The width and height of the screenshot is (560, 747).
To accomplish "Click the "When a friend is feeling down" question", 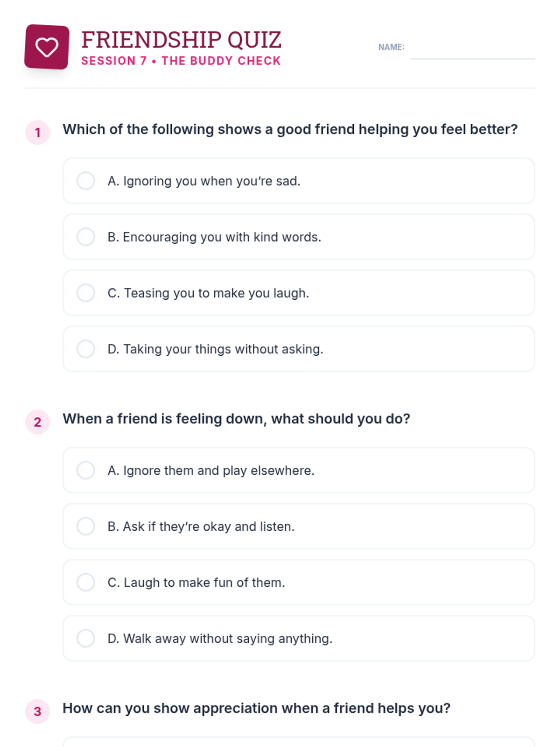I will (x=236, y=419).
